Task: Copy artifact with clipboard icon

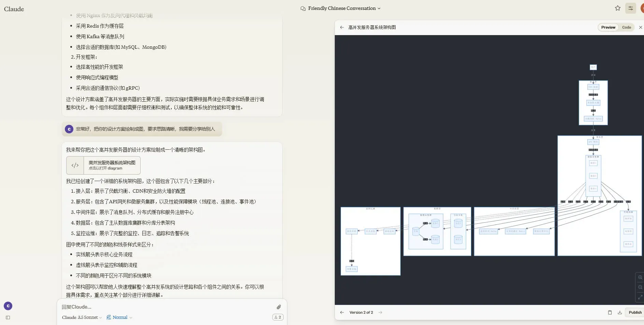Action: pyautogui.click(x=610, y=312)
